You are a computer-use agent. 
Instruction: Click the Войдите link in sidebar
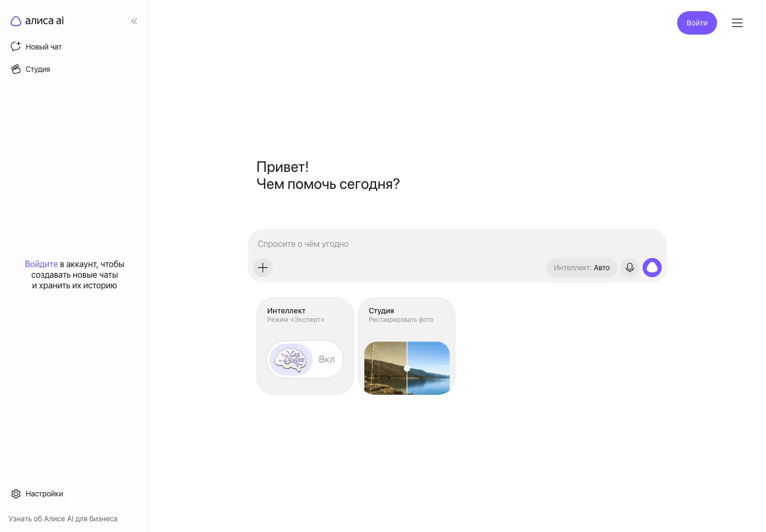pos(41,264)
